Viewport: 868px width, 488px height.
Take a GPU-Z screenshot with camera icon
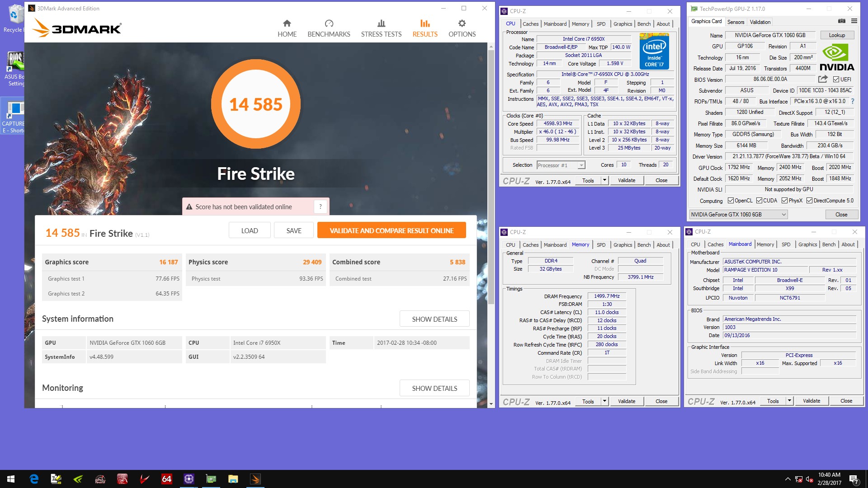(x=841, y=21)
